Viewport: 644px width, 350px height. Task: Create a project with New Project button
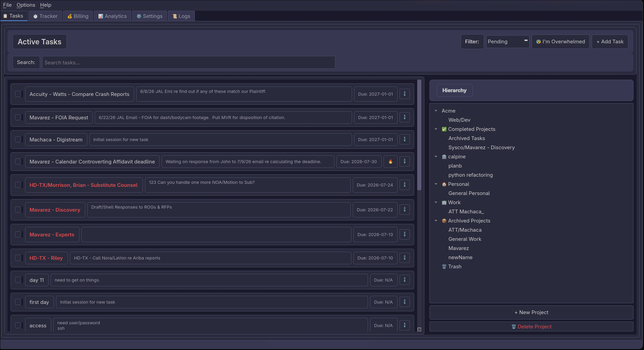531,312
